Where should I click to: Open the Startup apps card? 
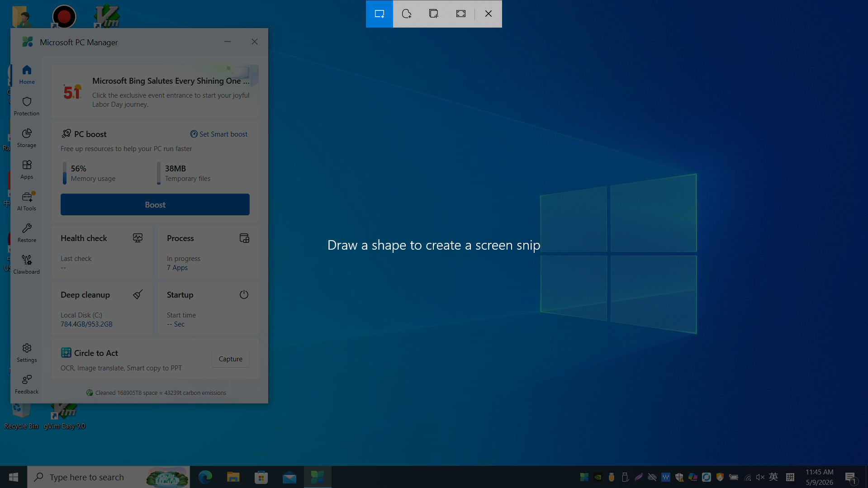[208, 308]
